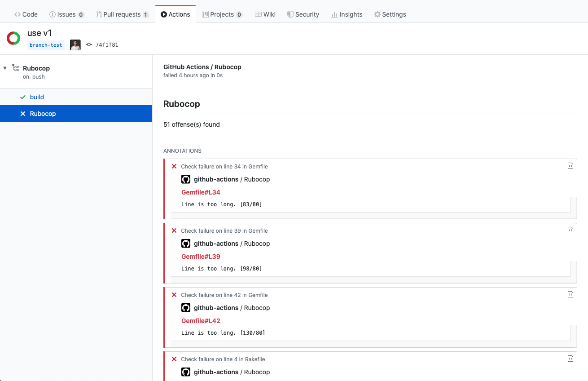This screenshot has height=381, width=588.
Task: Click the Code tab angle-brackets icon
Action: pyautogui.click(x=18, y=14)
